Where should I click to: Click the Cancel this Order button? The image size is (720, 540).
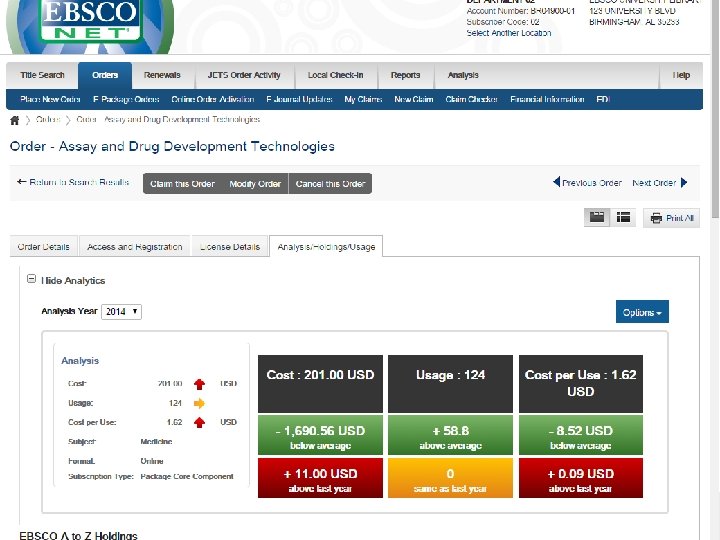pyautogui.click(x=330, y=184)
